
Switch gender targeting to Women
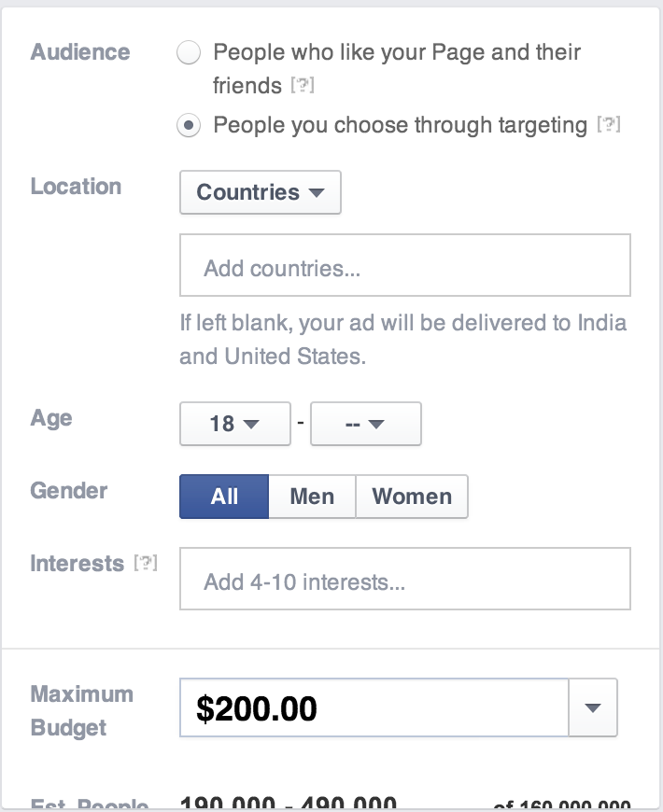pyautogui.click(x=412, y=497)
